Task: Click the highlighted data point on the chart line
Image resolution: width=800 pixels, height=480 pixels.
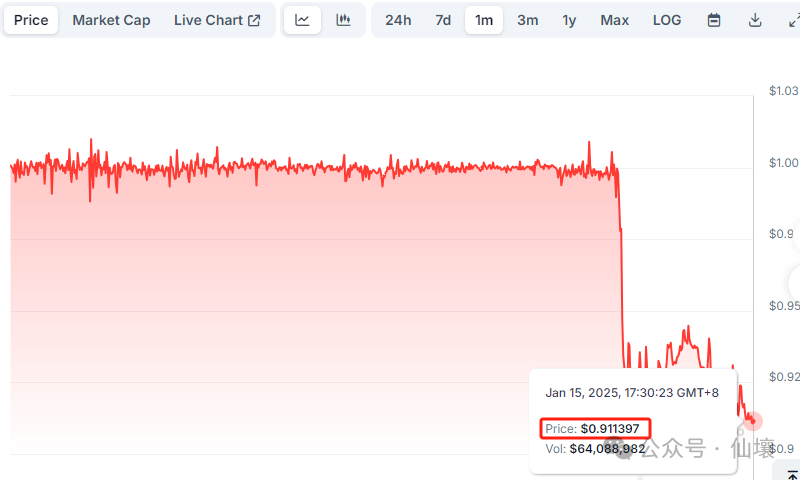Action: coord(754,422)
